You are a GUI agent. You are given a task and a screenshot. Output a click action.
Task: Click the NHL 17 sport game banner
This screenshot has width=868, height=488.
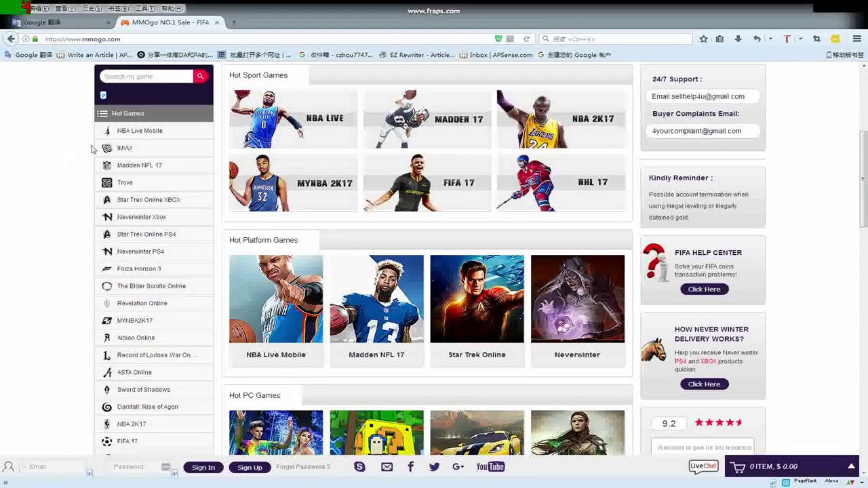pos(560,182)
